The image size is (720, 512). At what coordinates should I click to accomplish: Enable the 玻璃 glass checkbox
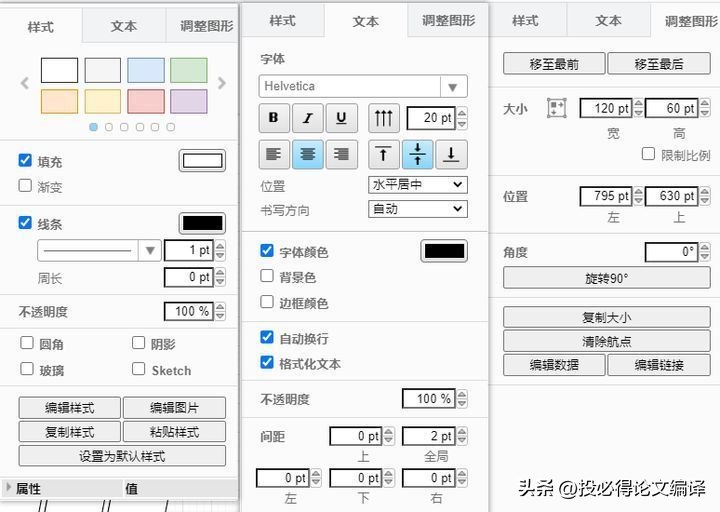[x=27, y=369]
